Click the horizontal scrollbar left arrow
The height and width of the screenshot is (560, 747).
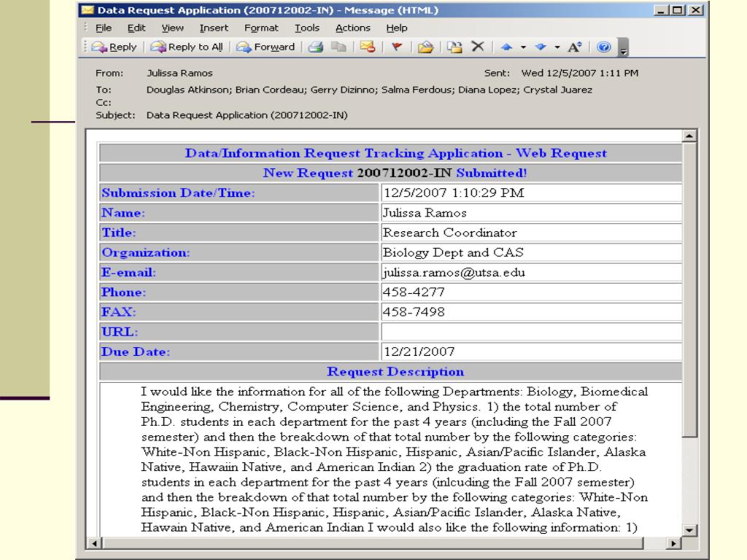pyautogui.click(x=94, y=543)
